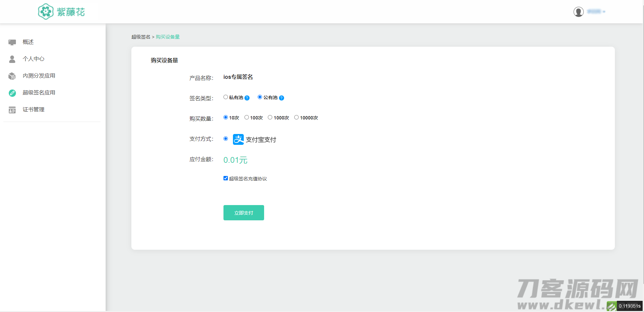Click the help icon beside 公有池
Screen dimensions: 644x312
[x=281, y=98]
